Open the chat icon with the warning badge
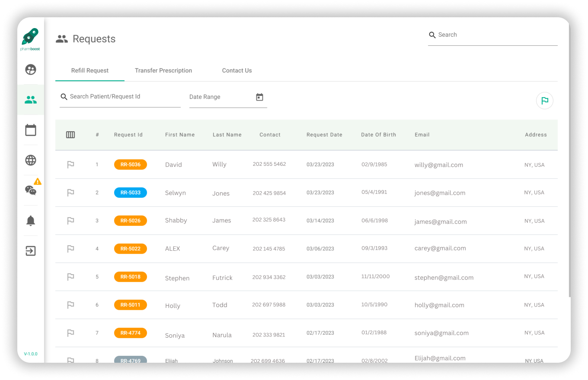The image size is (588, 380). (30, 190)
